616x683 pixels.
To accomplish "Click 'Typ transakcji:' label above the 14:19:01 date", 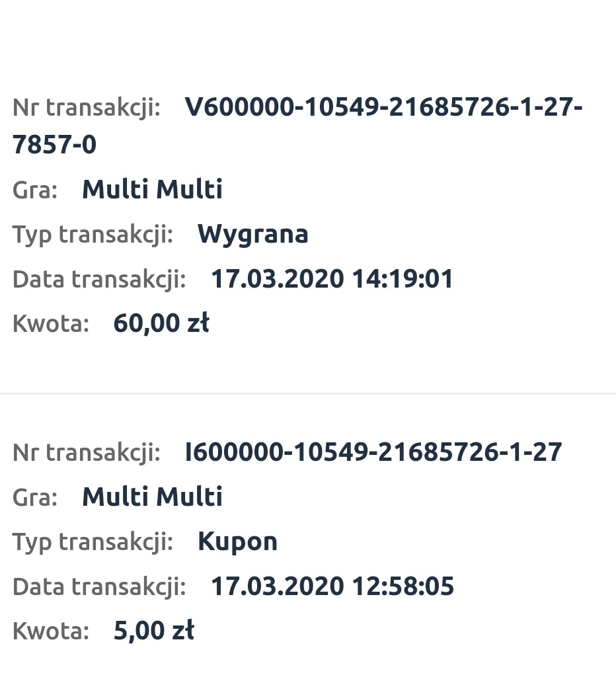I will point(93,234).
